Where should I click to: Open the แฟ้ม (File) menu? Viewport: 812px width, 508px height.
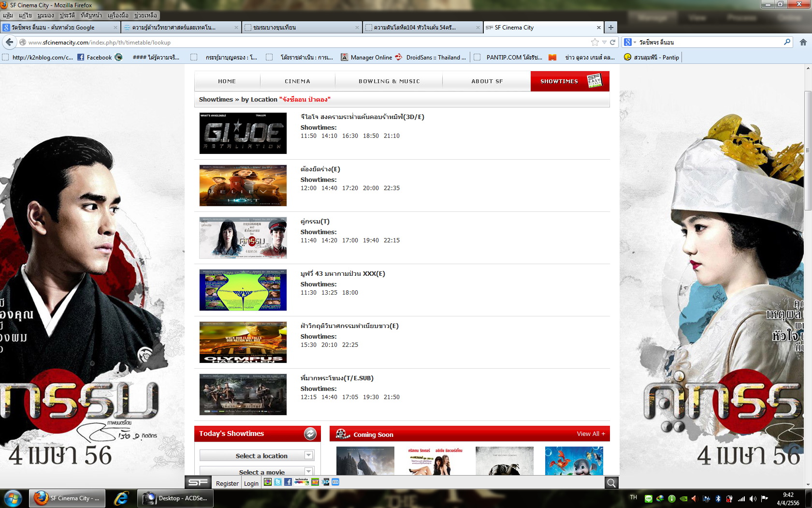(x=8, y=15)
